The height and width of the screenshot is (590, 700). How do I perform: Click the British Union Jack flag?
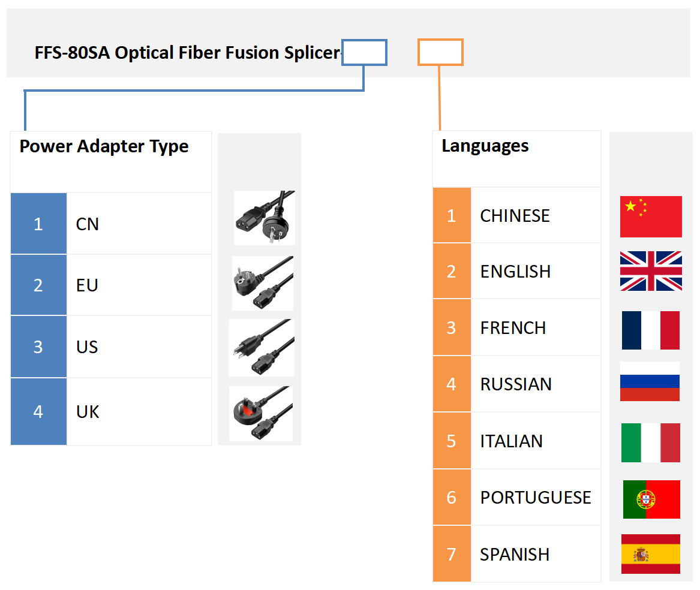(651, 271)
